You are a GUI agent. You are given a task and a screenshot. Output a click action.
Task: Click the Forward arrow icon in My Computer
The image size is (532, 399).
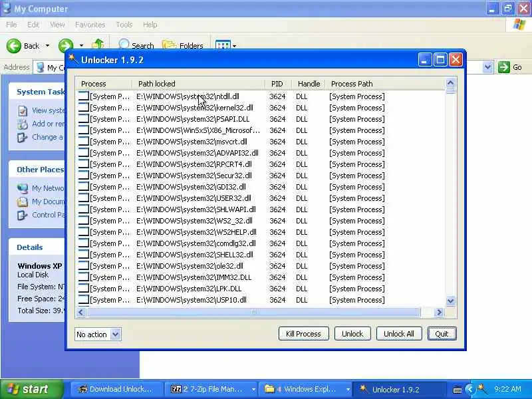(66, 45)
